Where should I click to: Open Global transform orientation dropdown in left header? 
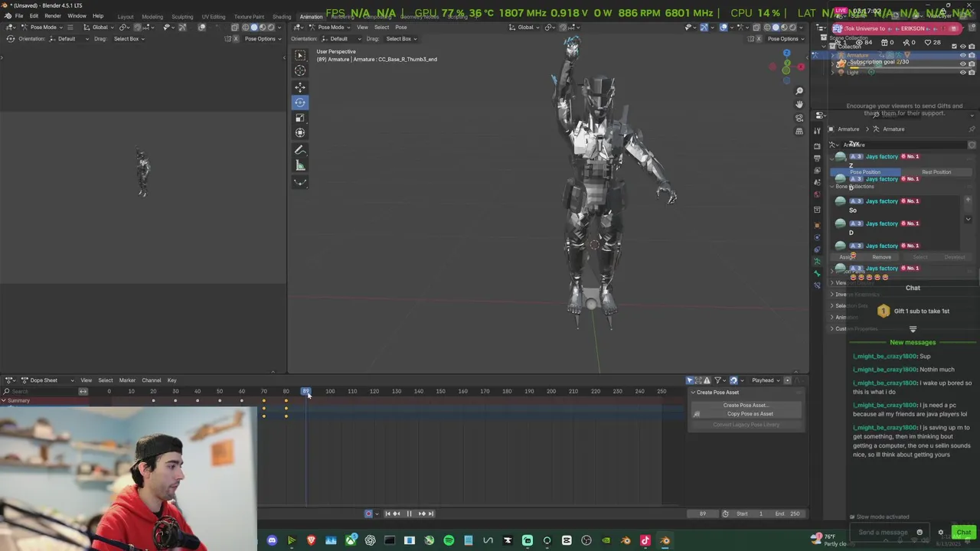coord(97,28)
